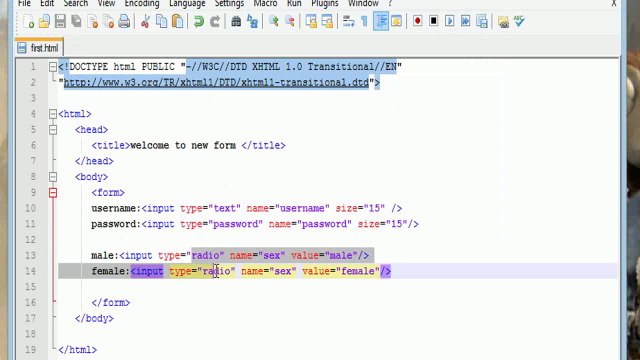Collapse the <html> fold marker on line 4

(x=53, y=114)
